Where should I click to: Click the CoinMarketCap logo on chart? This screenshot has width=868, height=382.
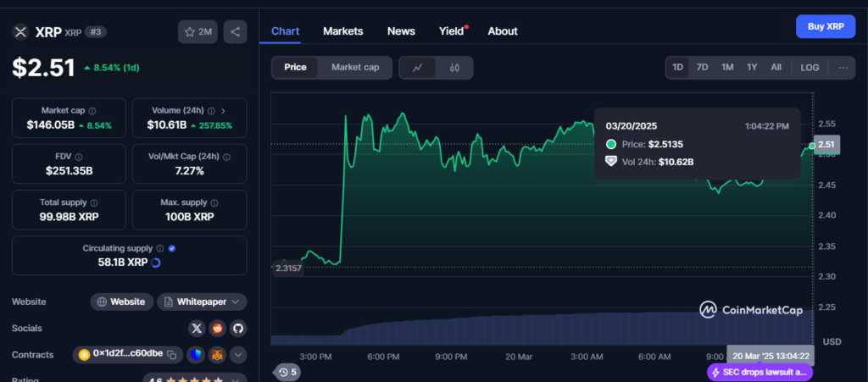(x=751, y=310)
